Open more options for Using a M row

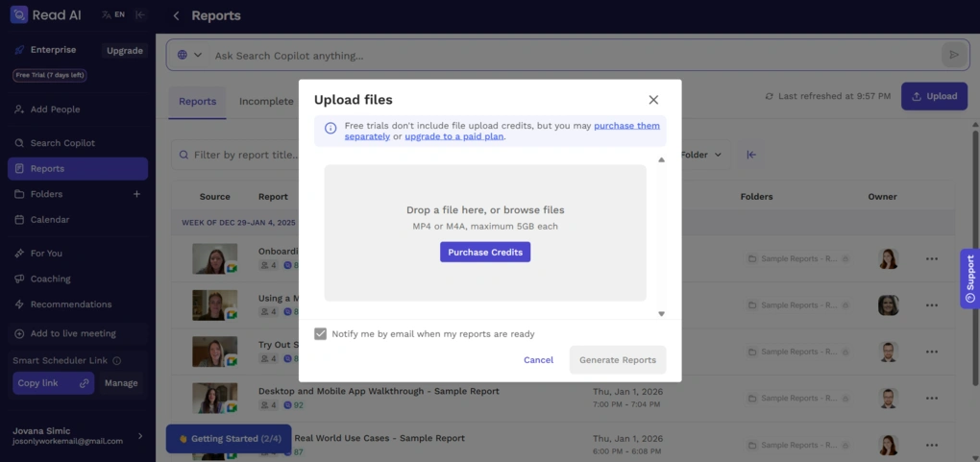coord(932,305)
